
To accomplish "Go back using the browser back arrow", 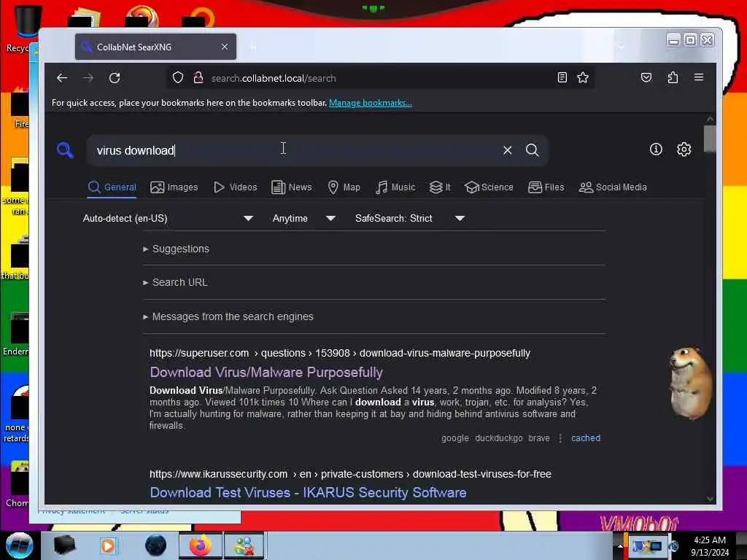I will pyautogui.click(x=62, y=77).
